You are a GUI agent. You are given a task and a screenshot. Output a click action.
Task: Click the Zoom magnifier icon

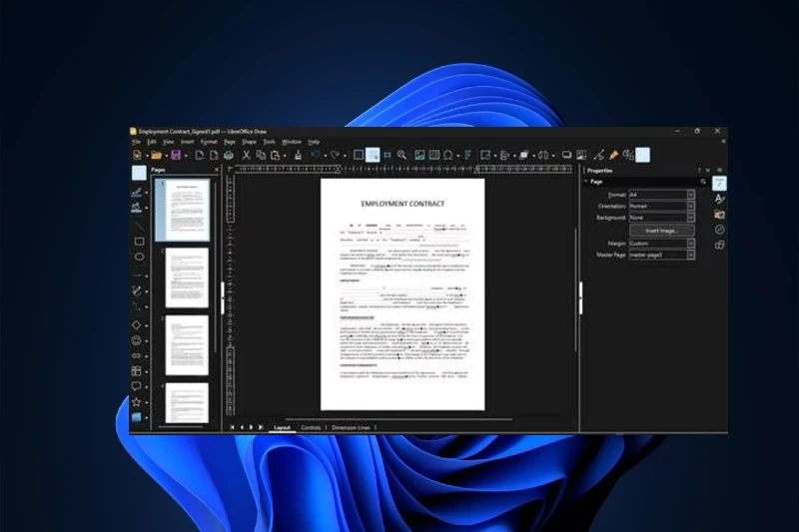402,155
